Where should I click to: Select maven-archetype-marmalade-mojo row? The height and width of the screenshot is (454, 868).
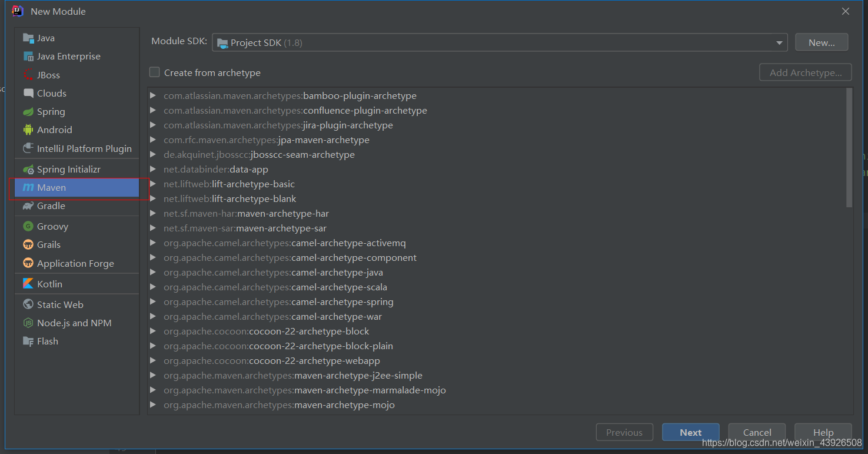tap(497, 390)
